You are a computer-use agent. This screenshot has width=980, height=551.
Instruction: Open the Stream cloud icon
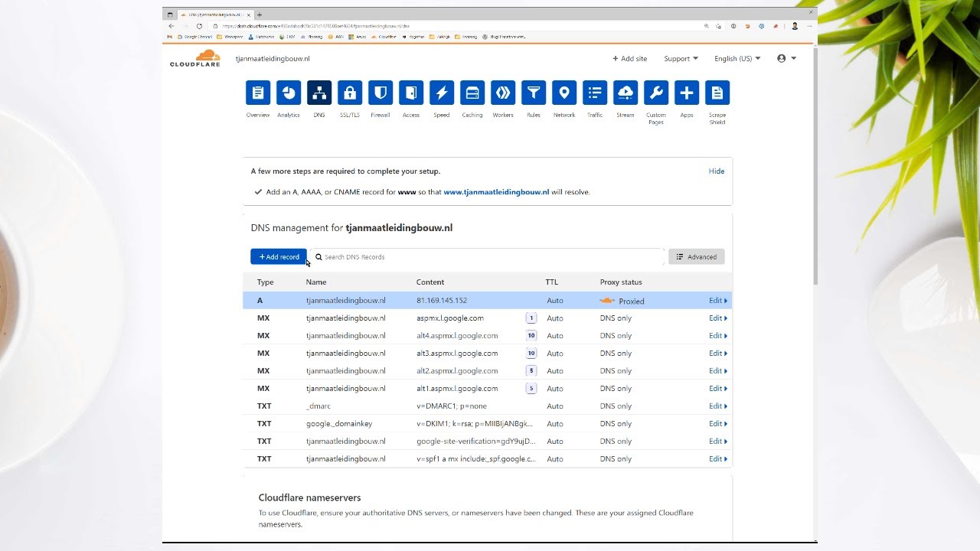[626, 93]
